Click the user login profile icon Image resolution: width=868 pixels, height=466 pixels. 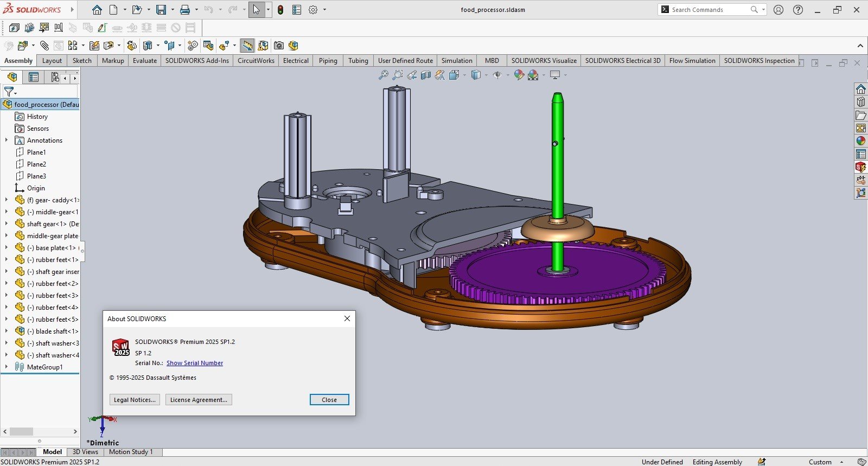[778, 10]
